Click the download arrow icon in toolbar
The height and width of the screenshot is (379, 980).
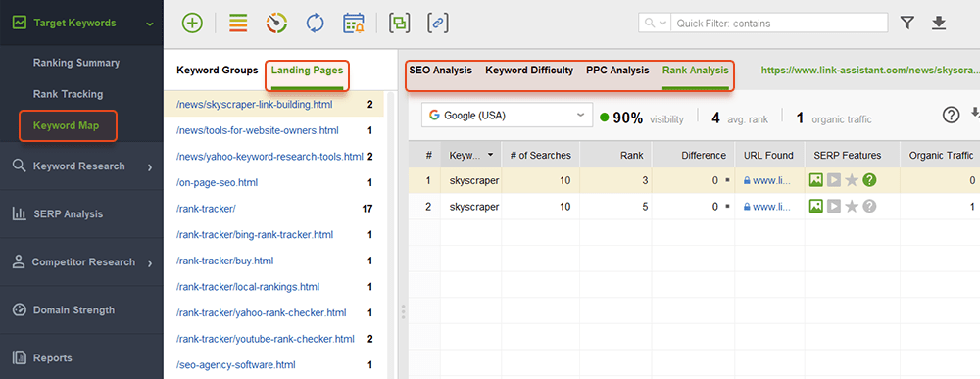[939, 24]
